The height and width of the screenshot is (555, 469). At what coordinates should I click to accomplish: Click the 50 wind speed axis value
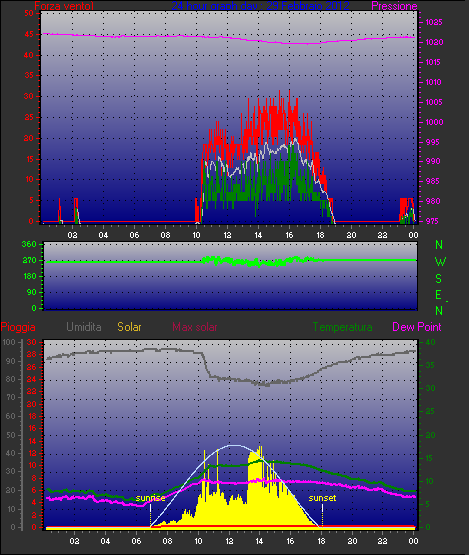click(29, 13)
